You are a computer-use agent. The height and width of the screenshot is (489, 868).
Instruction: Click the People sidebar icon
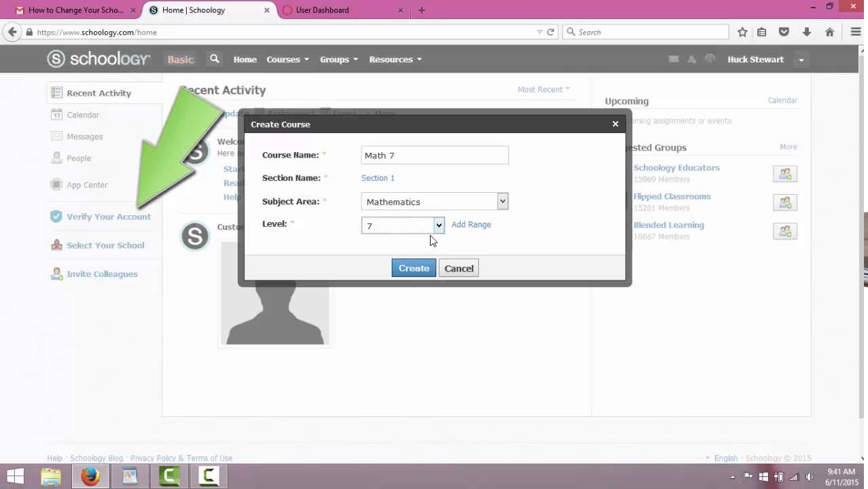click(x=56, y=158)
